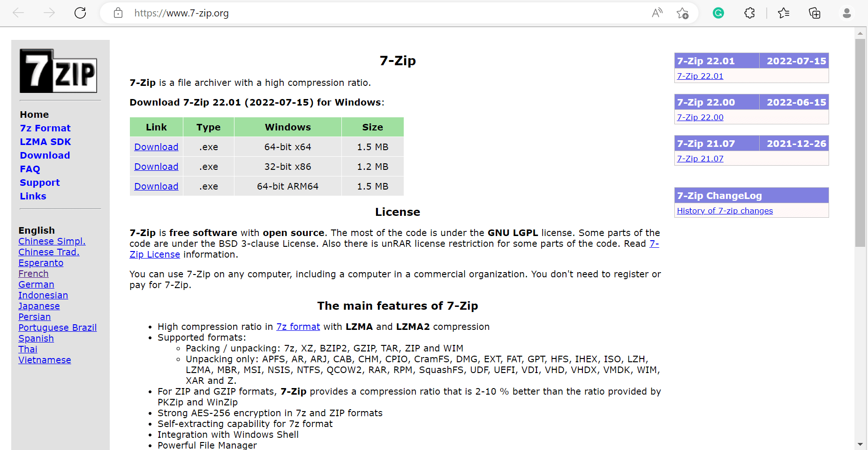Screen dimensions: 868x450
Task: View site information via the lock icon
Action: pyautogui.click(x=118, y=13)
